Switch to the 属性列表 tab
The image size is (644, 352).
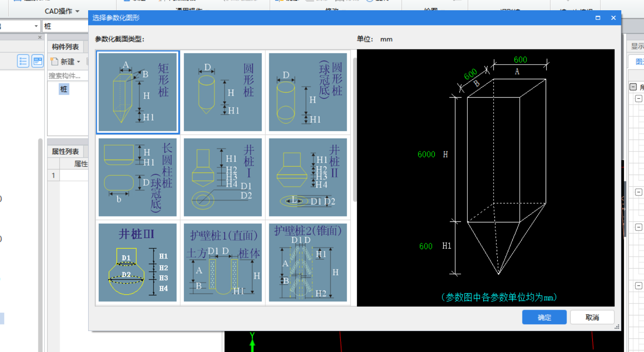tap(65, 151)
